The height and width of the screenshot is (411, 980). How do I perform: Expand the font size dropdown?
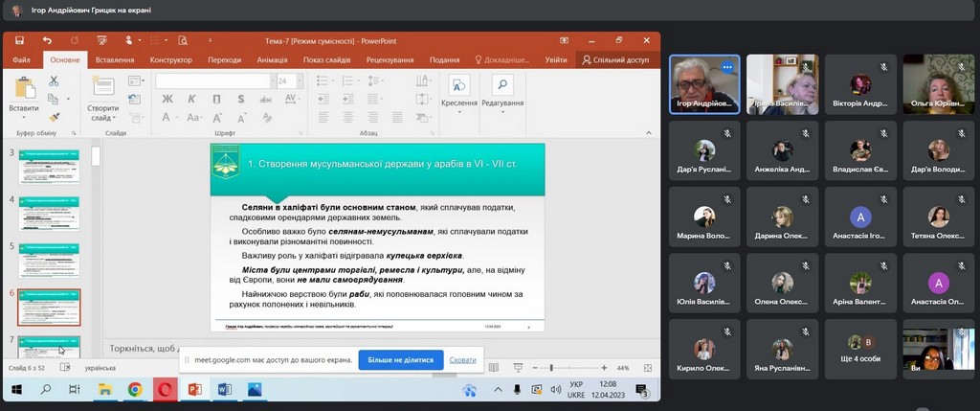[x=296, y=81]
